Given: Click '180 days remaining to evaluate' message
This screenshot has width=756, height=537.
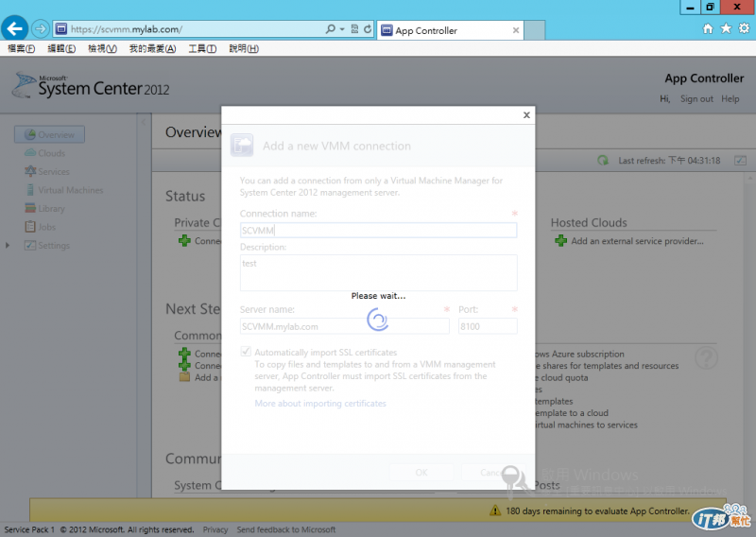Looking at the screenshot, I should click(597, 511).
